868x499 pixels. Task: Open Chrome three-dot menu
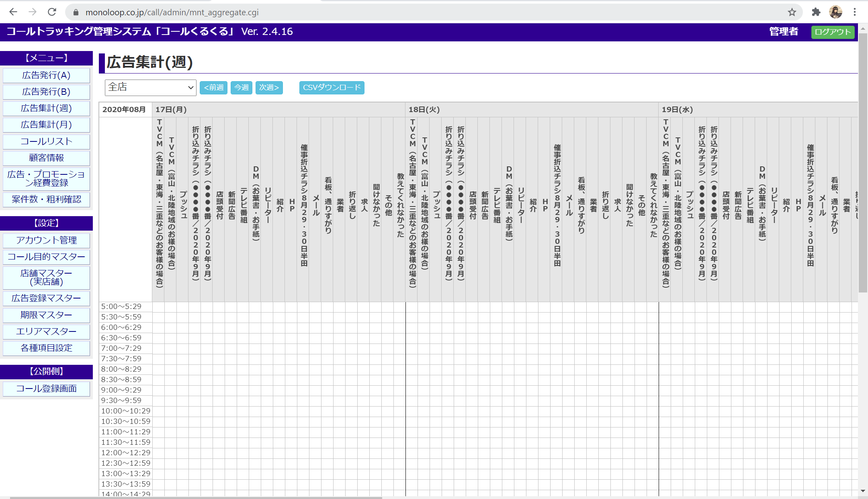855,12
